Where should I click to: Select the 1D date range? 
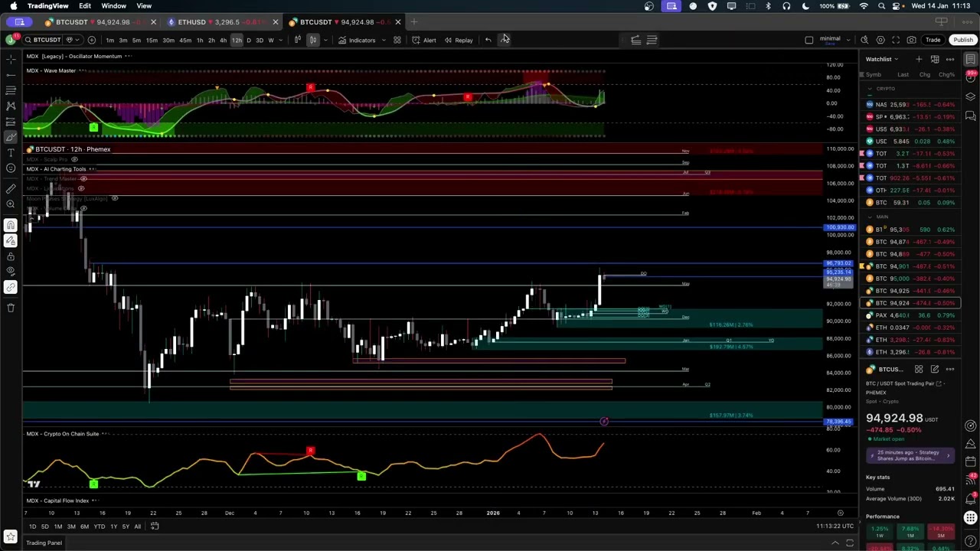pyautogui.click(x=32, y=527)
